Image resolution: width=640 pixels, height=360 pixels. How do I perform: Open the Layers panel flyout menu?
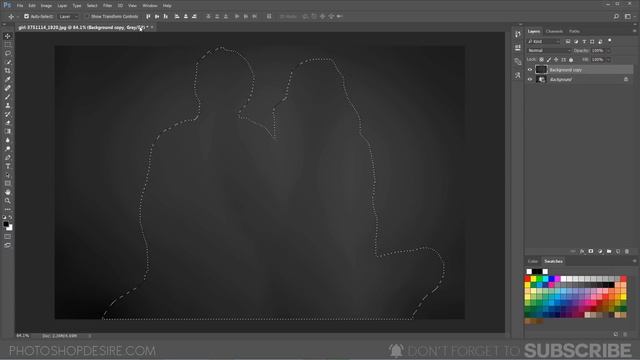(634, 31)
